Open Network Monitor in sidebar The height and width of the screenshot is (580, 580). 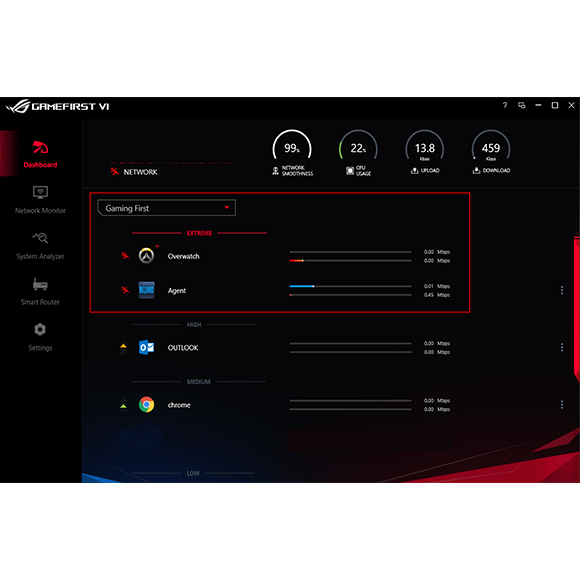pos(40,200)
